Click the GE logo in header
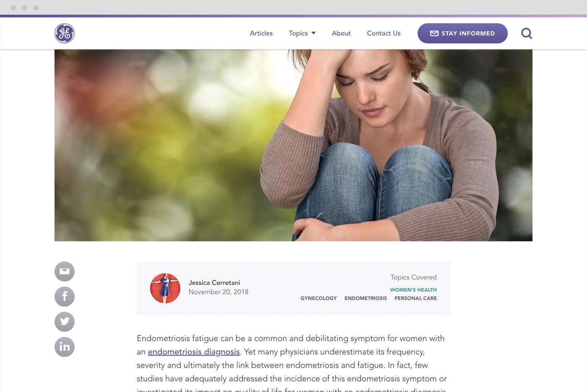Screen dimensions: 587x392 tap(65, 34)
